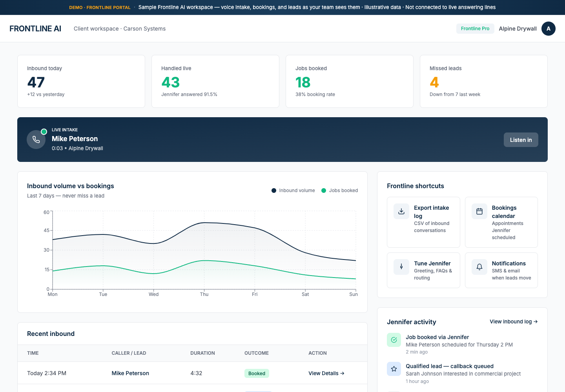
Task: Click Alpine Drywall account name in header
Action: pos(518,29)
